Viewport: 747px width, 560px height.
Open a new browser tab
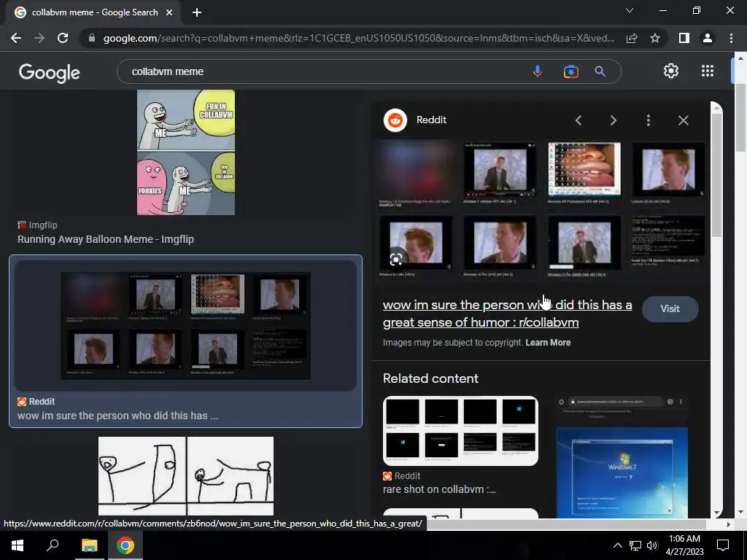coord(197,12)
